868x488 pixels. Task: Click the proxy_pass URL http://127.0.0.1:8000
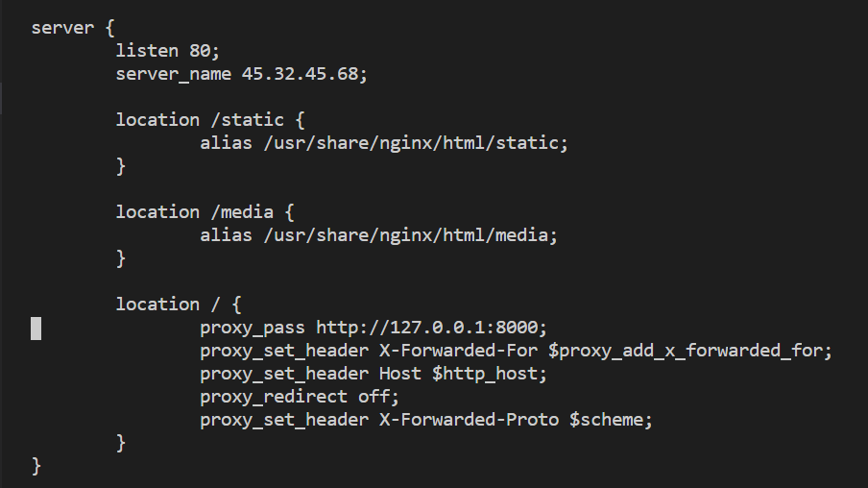pyautogui.click(x=426, y=328)
